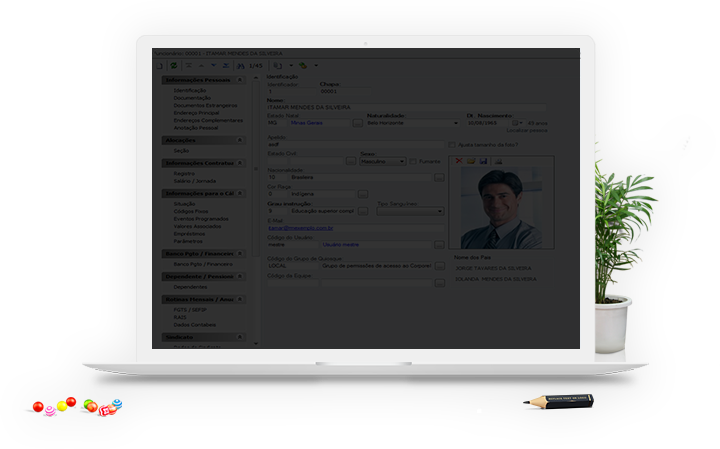720x449 pixels.
Task: Open Dependentes in the sidebar
Action: click(x=190, y=287)
